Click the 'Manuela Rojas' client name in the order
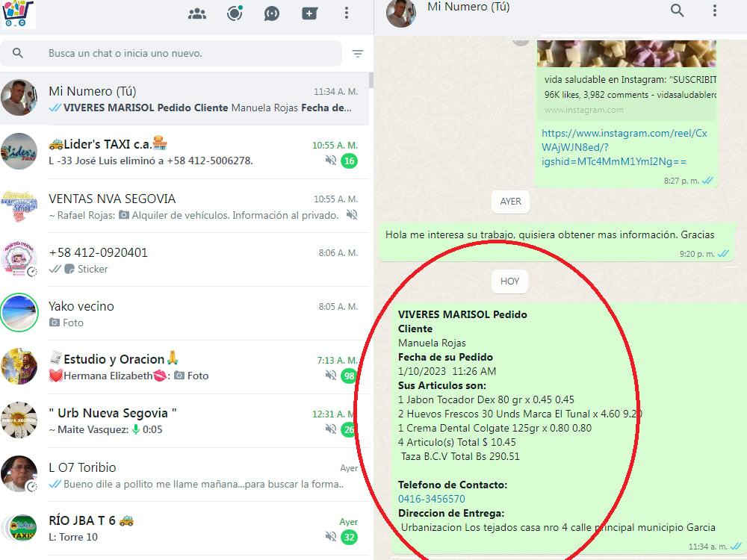 pyautogui.click(x=432, y=343)
